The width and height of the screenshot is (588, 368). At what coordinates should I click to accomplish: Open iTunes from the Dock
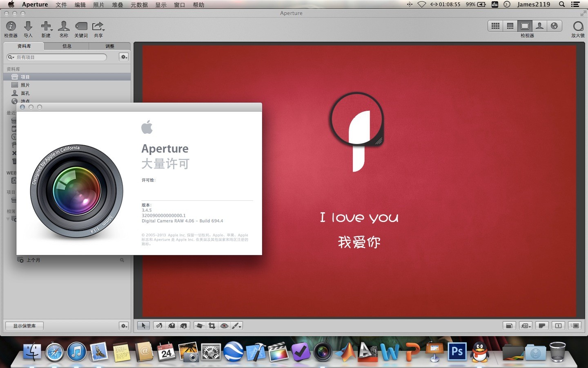pyautogui.click(x=77, y=352)
